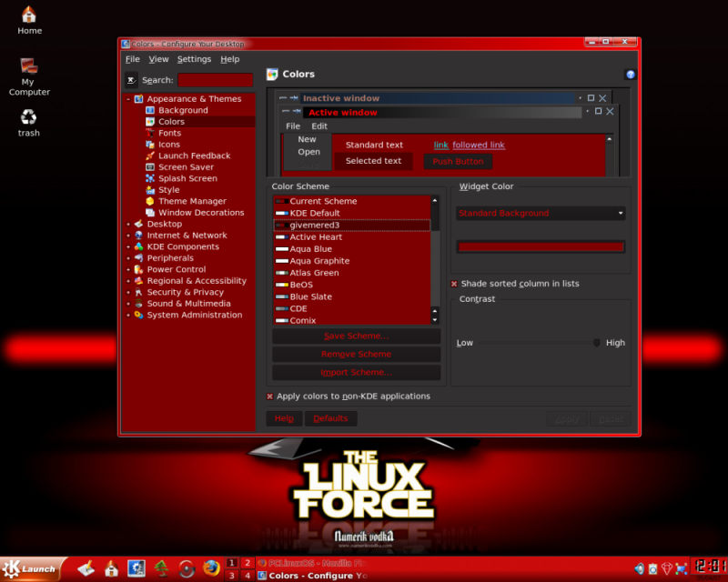This screenshot has height=582, width=728.
Task: Click the Style icon in the tree
Action: point(150,190)
